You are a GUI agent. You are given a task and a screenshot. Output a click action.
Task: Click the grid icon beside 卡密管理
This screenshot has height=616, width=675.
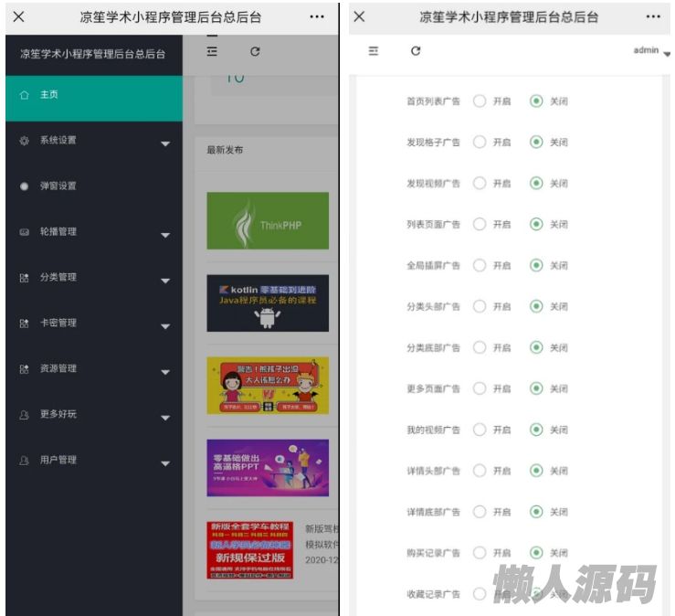(x=24, y=323)
